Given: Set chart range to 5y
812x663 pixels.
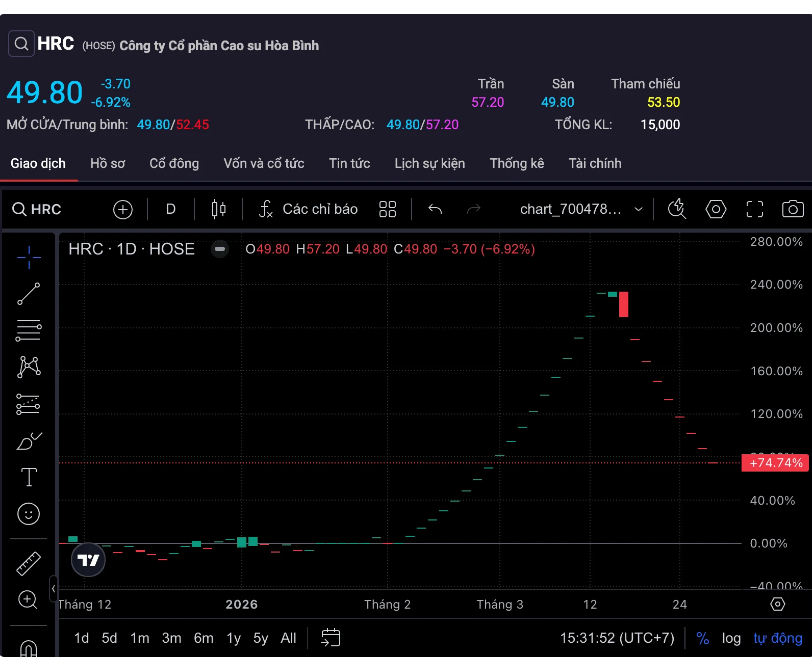Looking at the screenshot, I should click(260, 638).
